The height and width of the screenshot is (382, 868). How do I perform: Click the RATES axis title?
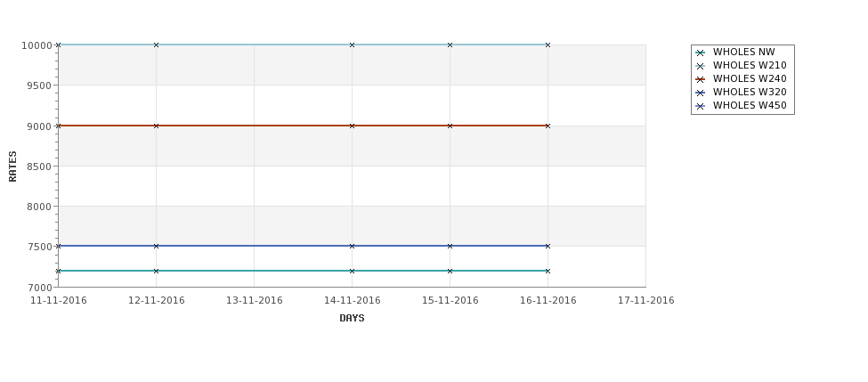tap(12, 167)
